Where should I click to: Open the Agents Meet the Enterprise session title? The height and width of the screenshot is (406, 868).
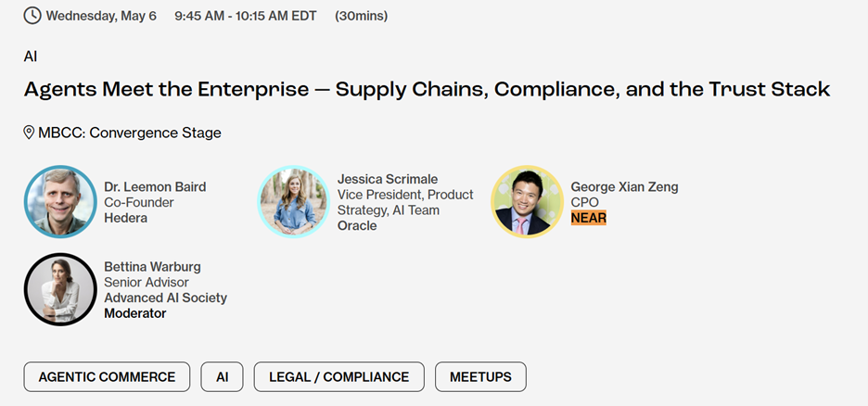pos(427,90)
